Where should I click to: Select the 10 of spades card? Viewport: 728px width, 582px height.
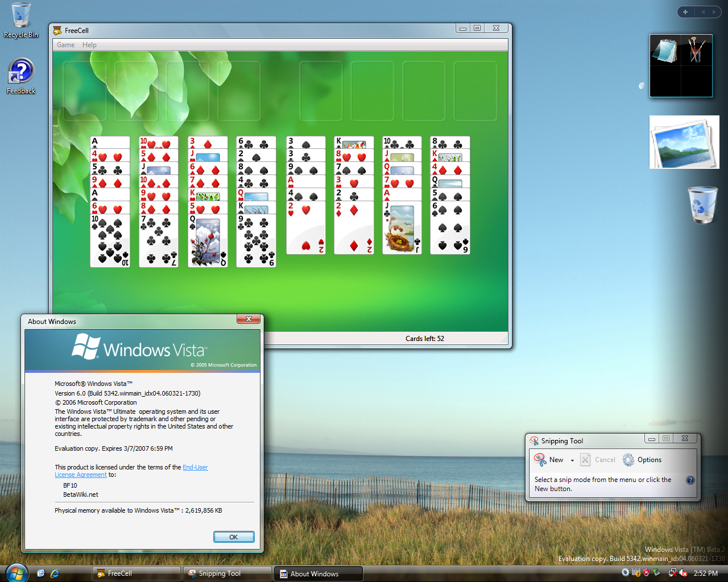(110, 240)
